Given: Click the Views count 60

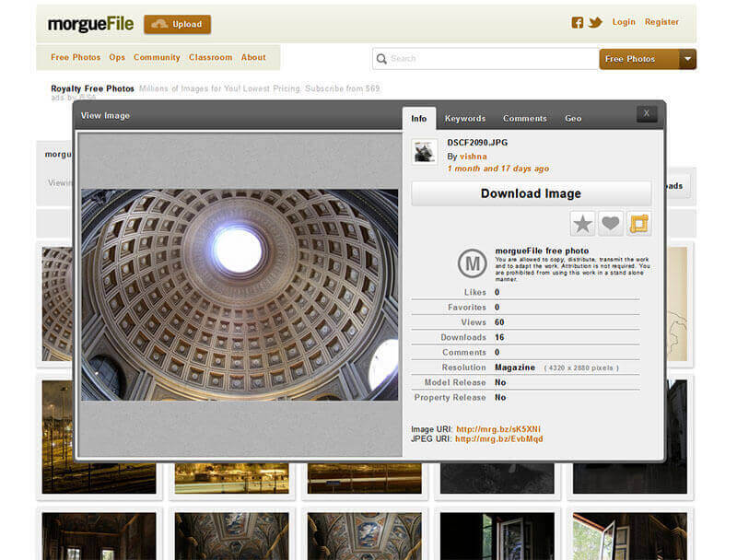Looking at the screenshot, I should (499, 322).
